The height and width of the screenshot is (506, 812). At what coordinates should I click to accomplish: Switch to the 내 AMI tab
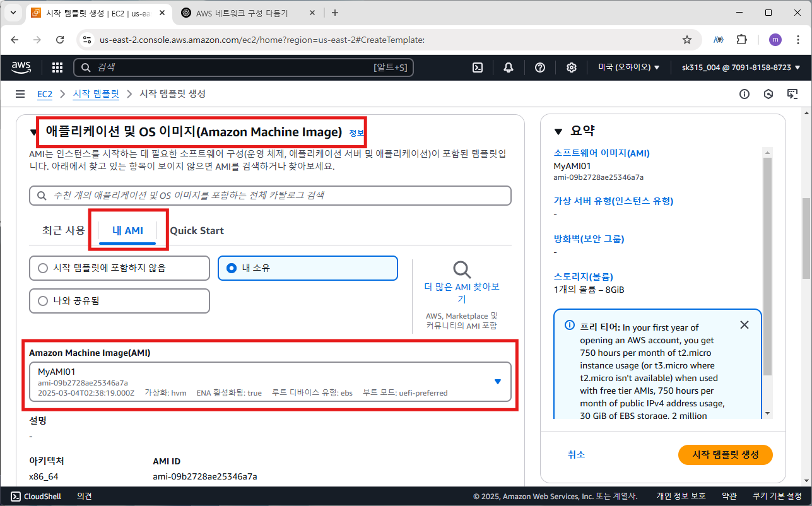click(x=127, y=230)
